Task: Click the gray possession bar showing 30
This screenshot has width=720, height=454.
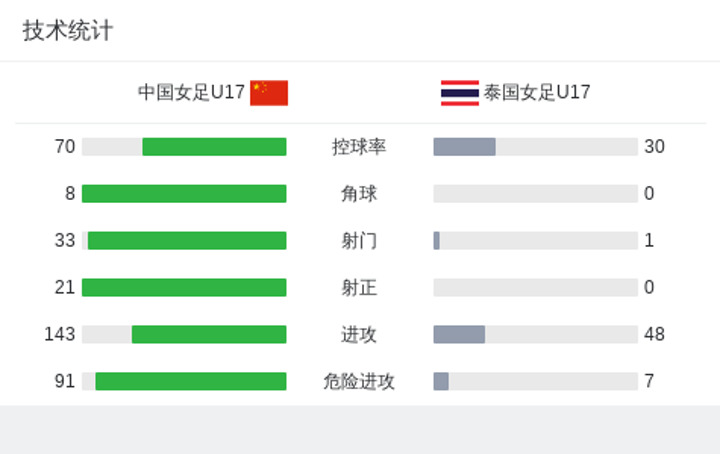Action: [x=464, y=147]
